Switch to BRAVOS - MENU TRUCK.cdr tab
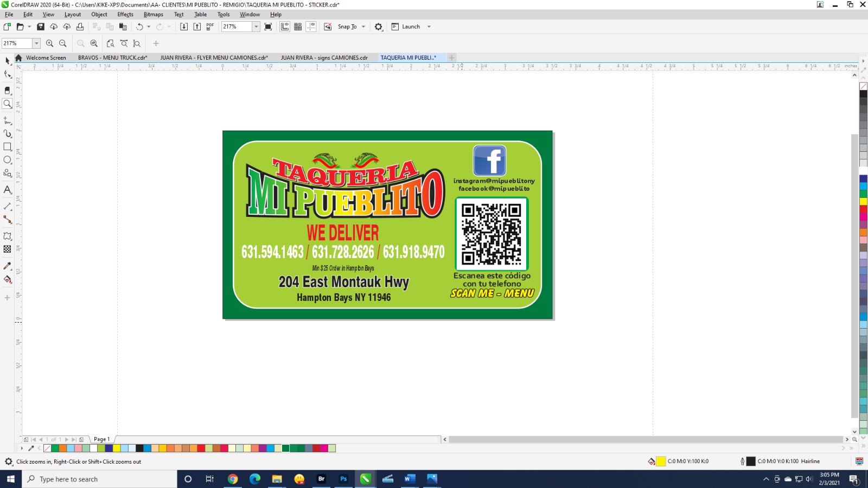Viewport: 868px width, 488px height. [112, 57]
